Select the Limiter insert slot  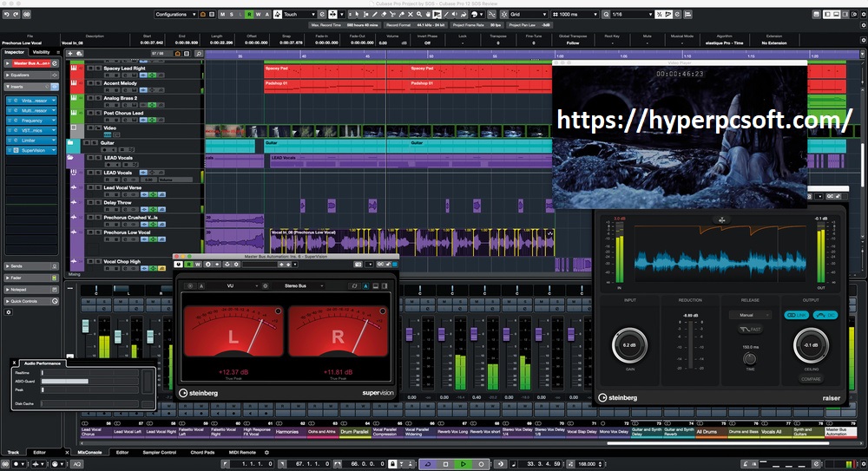31,140
